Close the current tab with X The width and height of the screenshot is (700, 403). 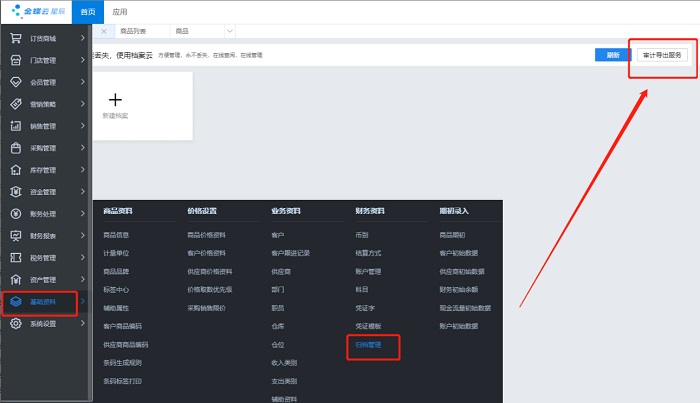click(106, 32)
